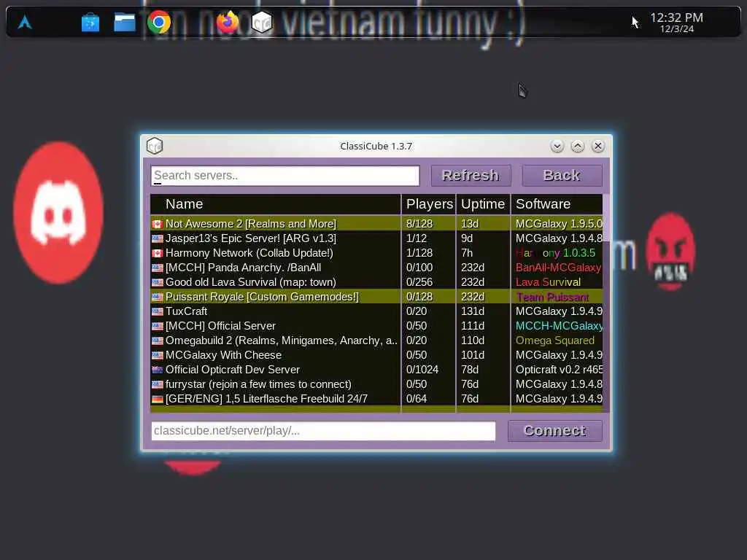Select [GER/ENG] 1,5 Literflasche Freebuild 24/7

(376, 399)
